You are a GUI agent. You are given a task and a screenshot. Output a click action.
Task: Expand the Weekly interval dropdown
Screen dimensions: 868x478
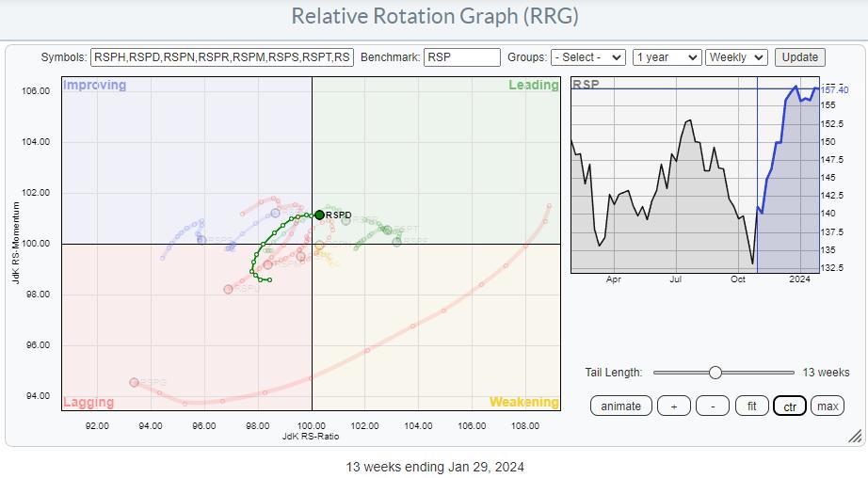point(736,57)
